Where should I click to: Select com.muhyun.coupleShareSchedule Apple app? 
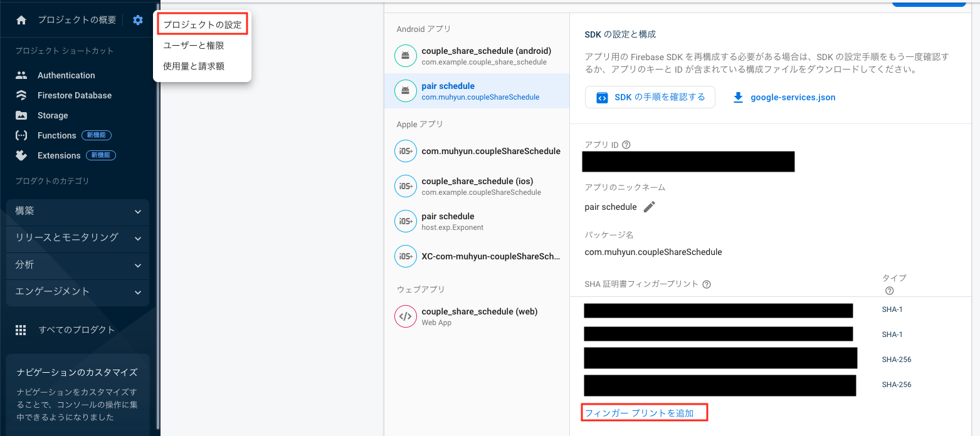pyautogui.click(x=477, y=151)
